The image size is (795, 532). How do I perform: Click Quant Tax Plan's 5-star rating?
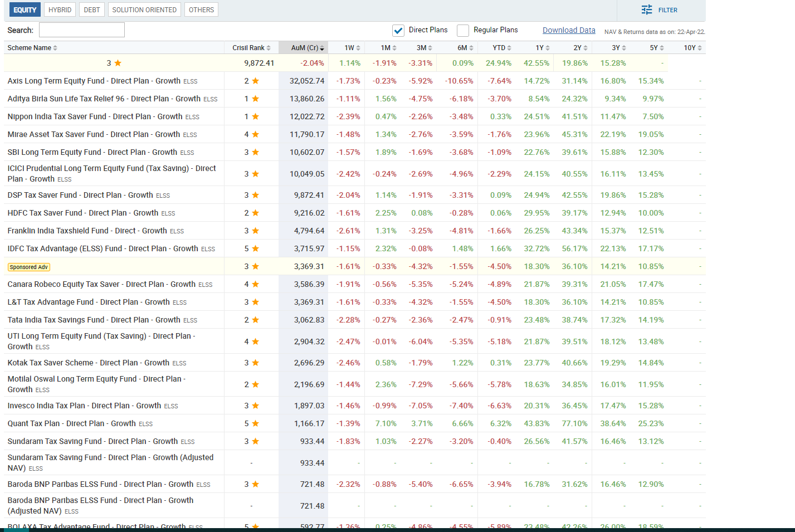pyautogui.click(x=256, y=423)
